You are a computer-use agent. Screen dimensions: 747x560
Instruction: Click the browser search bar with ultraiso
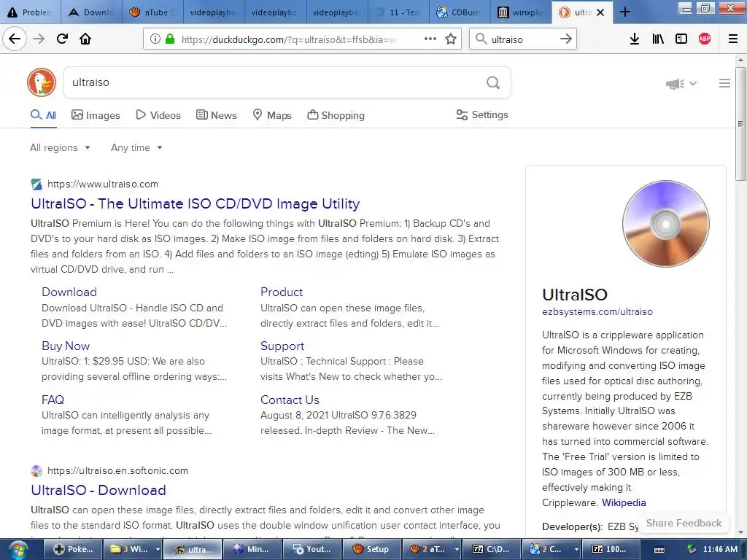pos(522,39)
